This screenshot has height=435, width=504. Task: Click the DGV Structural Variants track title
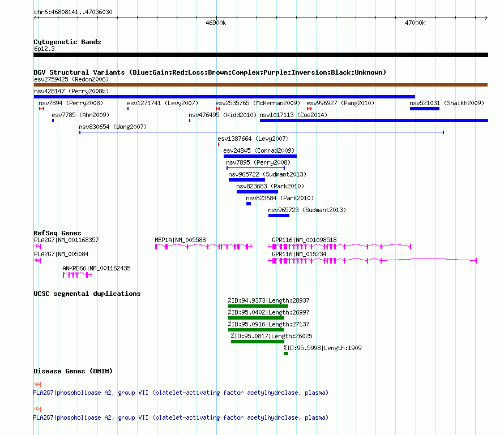click(210, 72)
